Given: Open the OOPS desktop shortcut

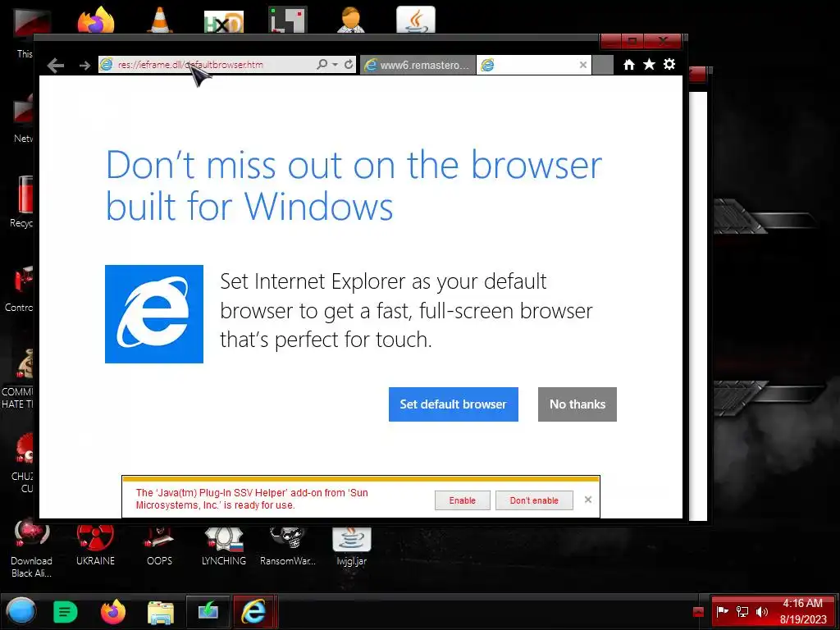Looking at the screenshot, I should pos(160,546).
